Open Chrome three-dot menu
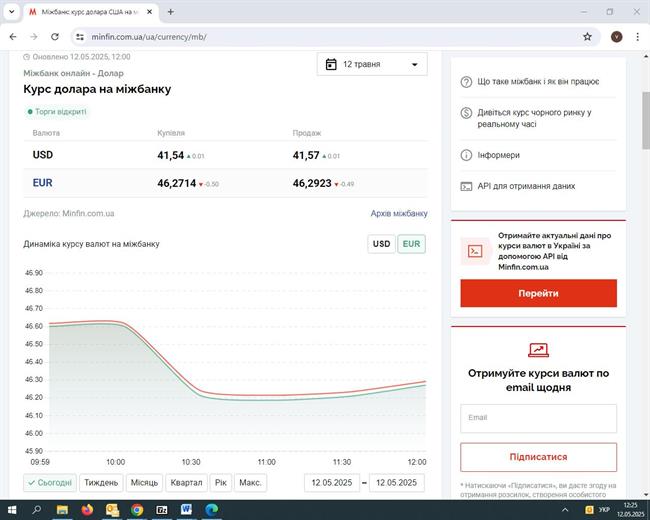Screen dimensions: 650x520 (x=638, y=37)
